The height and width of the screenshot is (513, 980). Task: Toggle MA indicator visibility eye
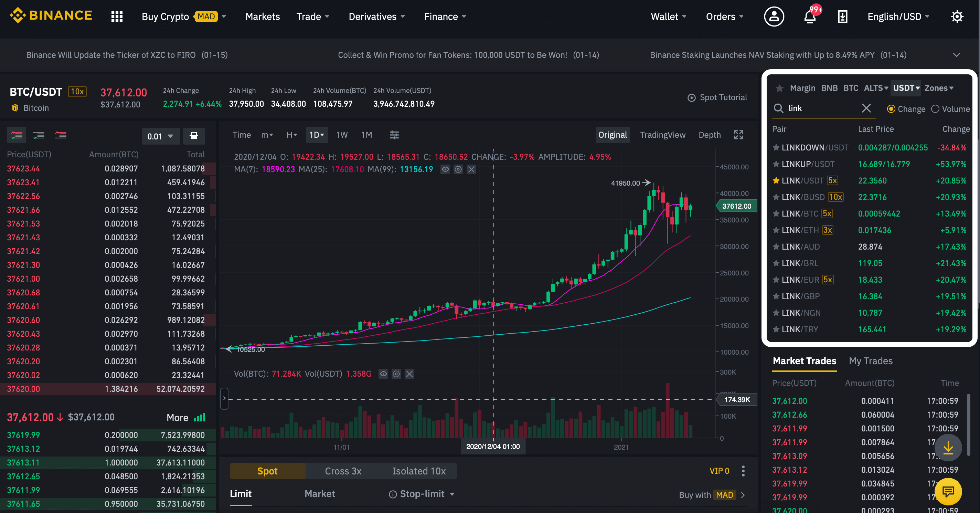coord(445,169)
